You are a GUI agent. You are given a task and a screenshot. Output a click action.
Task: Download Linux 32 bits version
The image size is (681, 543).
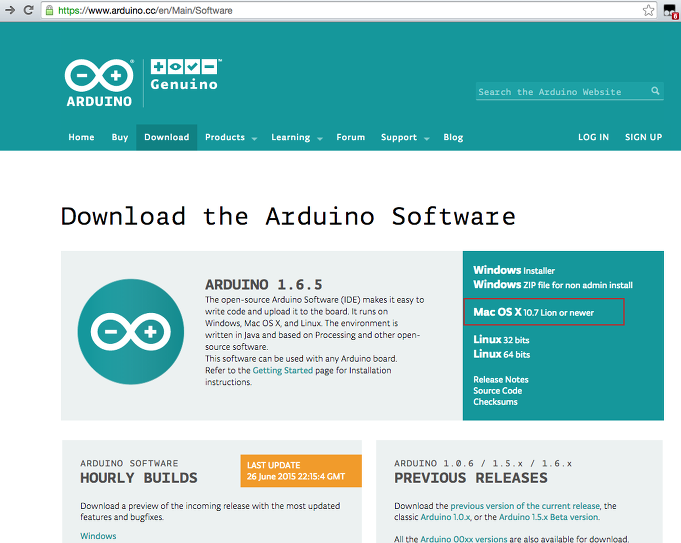pyautogui.click(x=501, y=340)
